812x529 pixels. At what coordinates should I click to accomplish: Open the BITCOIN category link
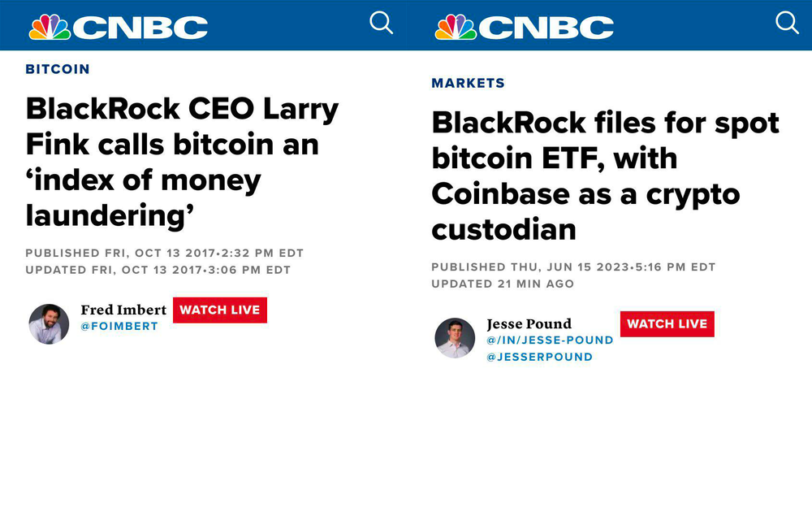(x=58, y=69)
